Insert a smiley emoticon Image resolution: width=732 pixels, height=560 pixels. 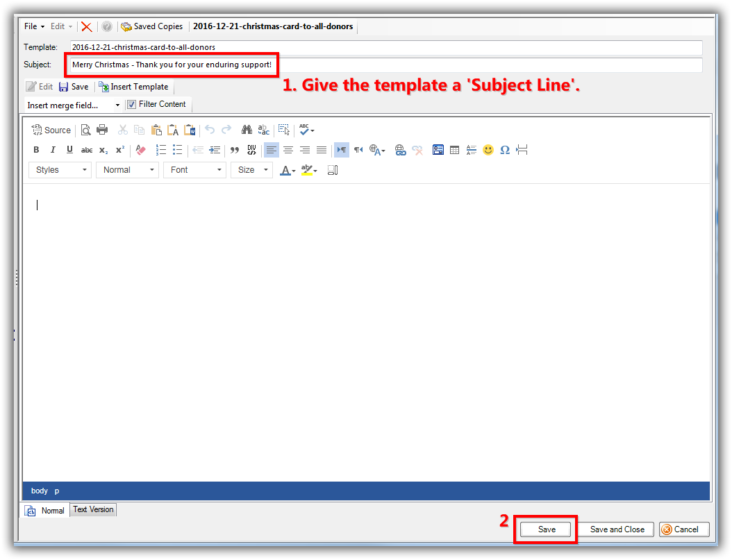tap(488, 150)
